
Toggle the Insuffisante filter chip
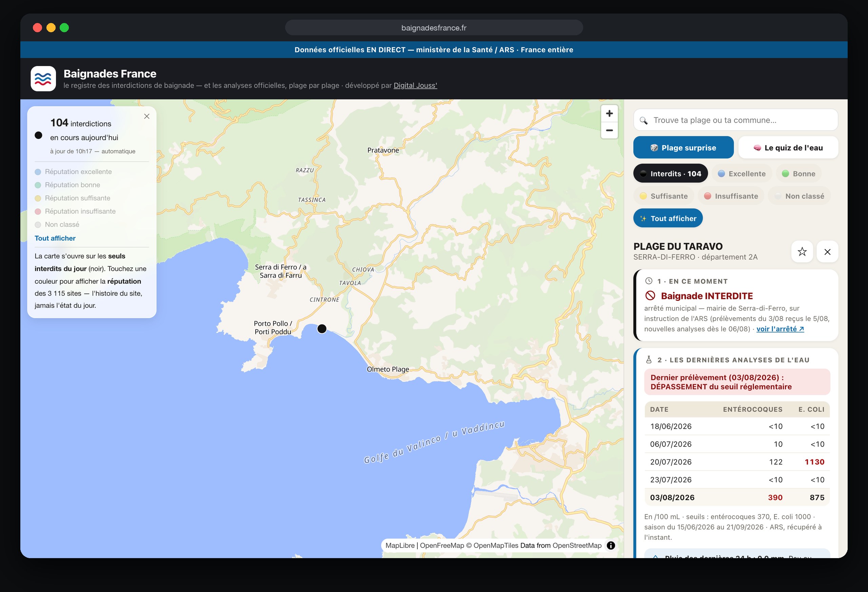[731, 196]
